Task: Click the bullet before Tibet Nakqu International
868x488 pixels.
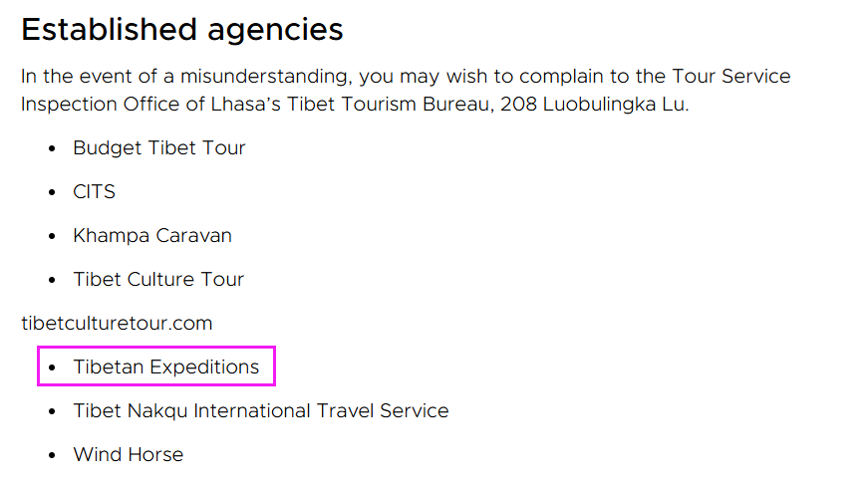Action: (52, 411)
